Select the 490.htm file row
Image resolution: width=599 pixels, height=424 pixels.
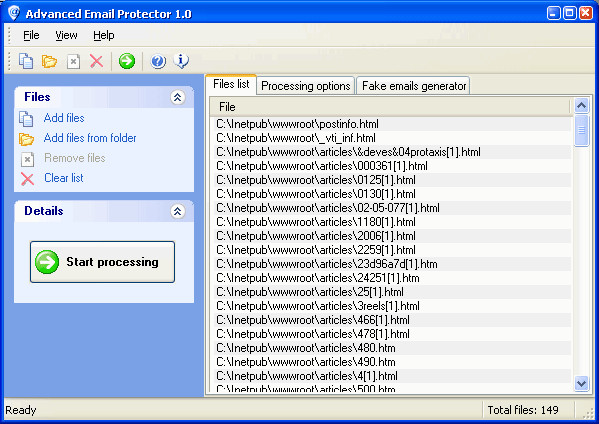pyautogui.click(x=392, y=362)
